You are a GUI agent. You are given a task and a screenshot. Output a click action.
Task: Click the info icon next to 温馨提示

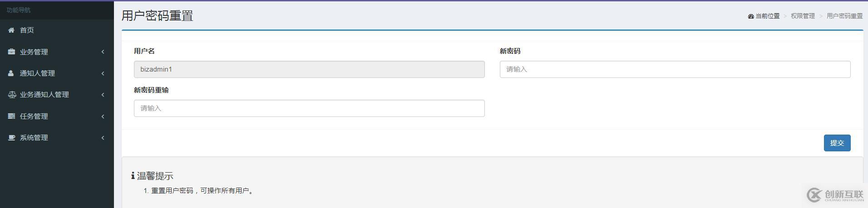[133, 176]
